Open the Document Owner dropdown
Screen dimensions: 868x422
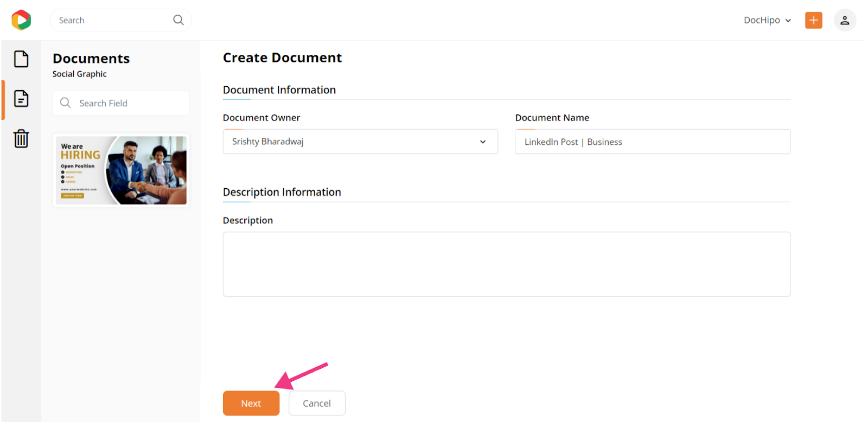pyautogui.click(x=360, y=142)
